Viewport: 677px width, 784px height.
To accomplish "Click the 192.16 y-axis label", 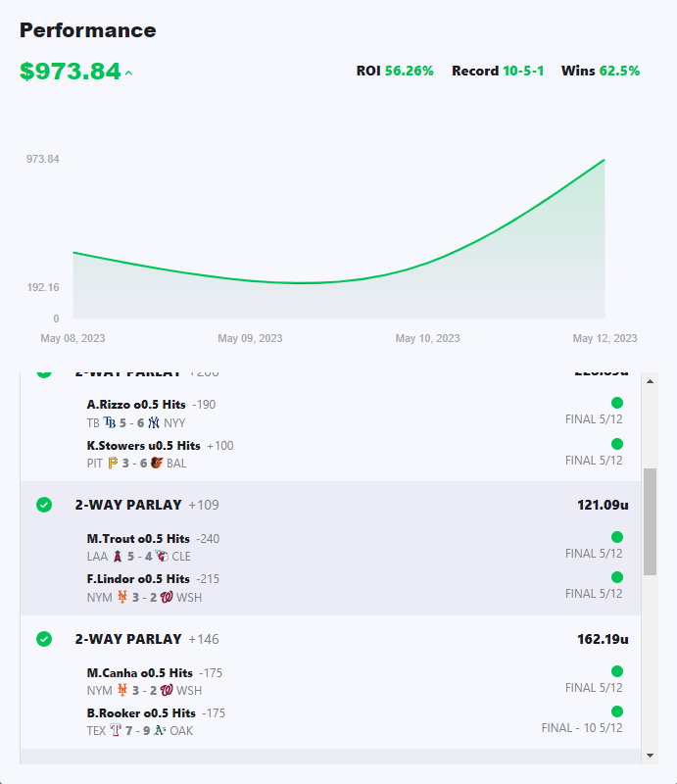I will [43, 287].
